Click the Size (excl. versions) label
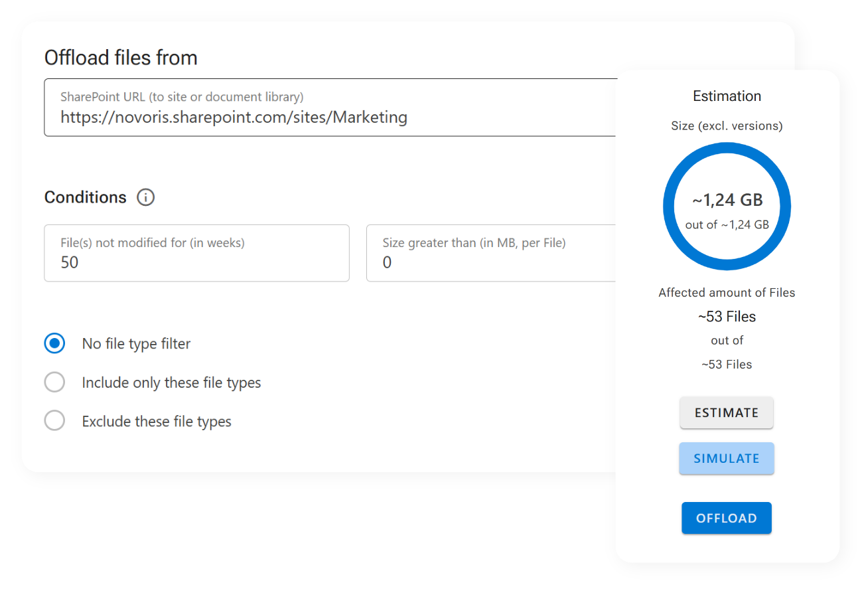The image size is (868, 591). (x=726, y=125)
